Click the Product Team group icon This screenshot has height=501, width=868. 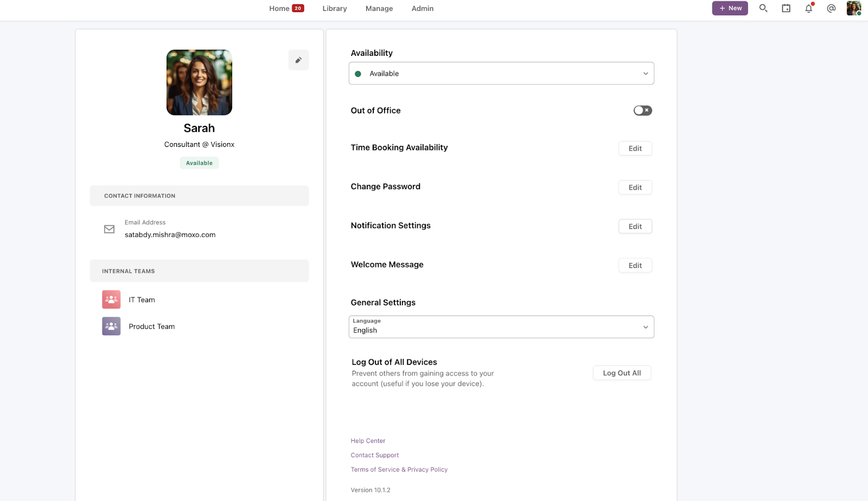pos(111,326)
